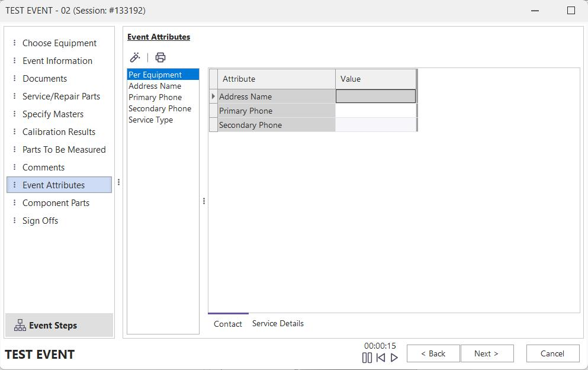Click the Next > button

pos(487,353)
